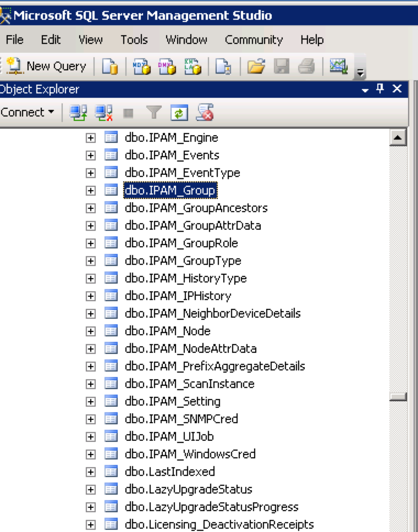Open the Object Explorer window position dropdown
Image resolution: width=418 pixels, height=532 pixels.
pyautogui.click(x=365, y=90)
